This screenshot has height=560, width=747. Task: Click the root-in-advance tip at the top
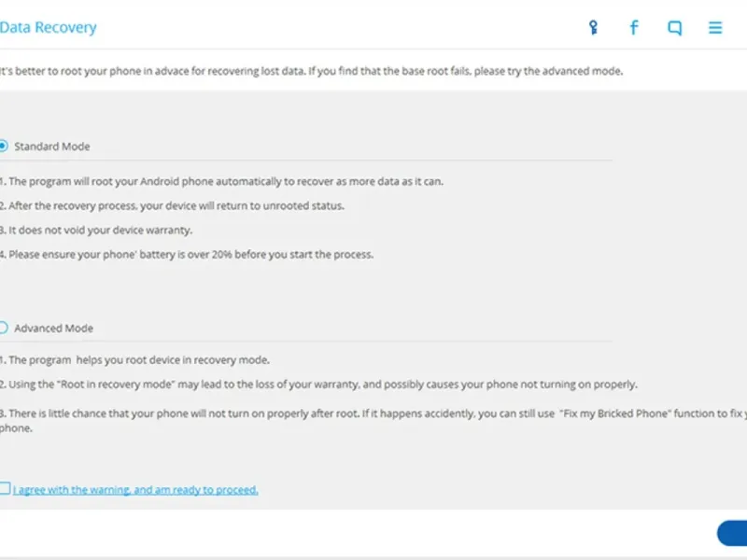pos(311,71)
